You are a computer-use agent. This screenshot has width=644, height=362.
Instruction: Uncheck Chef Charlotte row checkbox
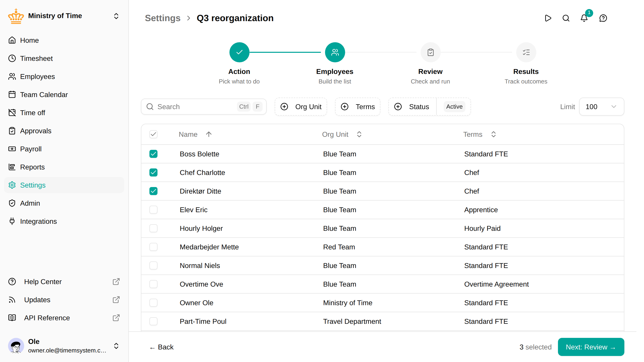tap(153, 172)
